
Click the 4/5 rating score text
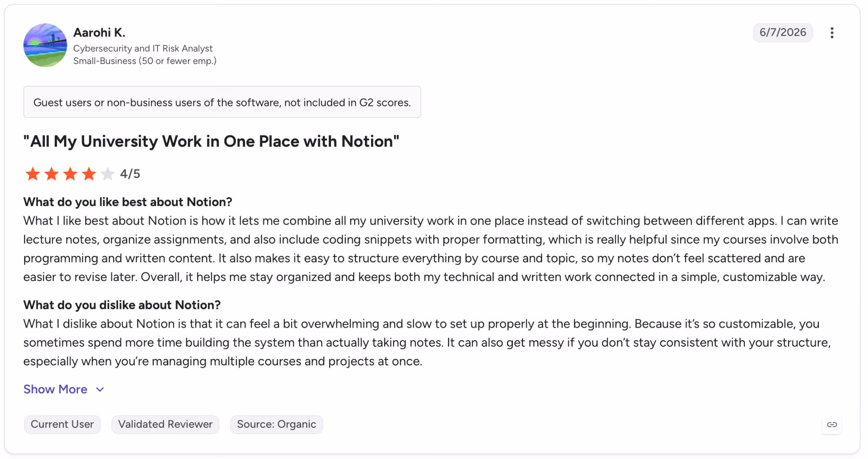130,174
